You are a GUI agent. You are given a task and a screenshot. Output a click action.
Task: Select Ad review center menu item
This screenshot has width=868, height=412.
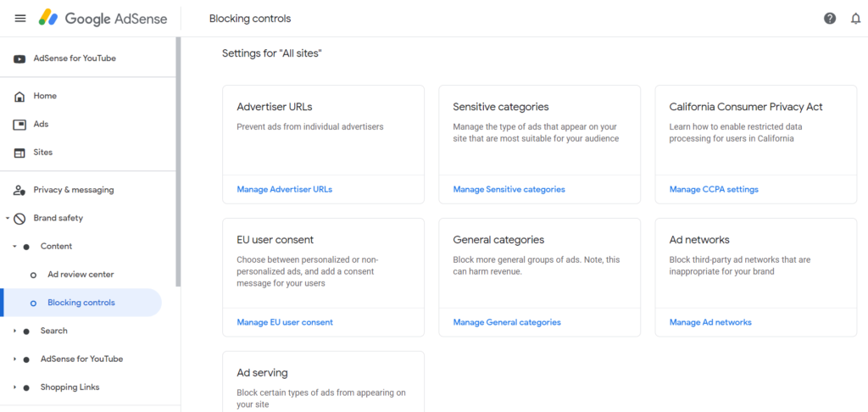(x=81, y=275)
